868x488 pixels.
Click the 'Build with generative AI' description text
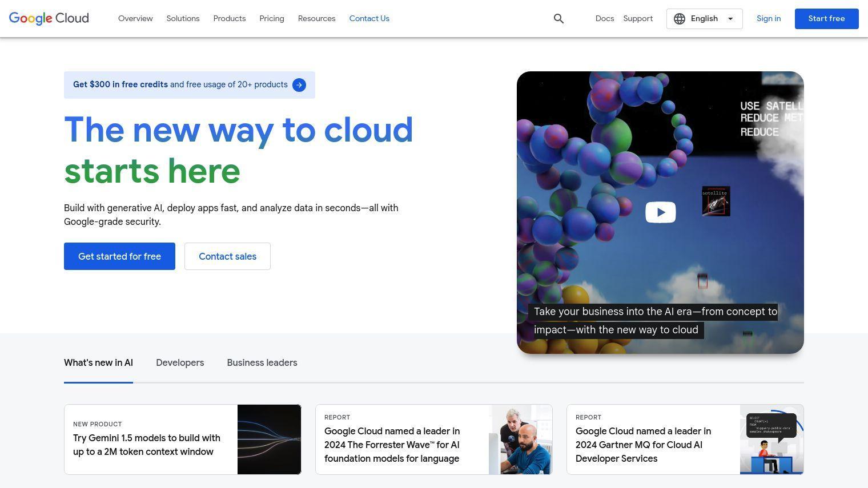231,215
